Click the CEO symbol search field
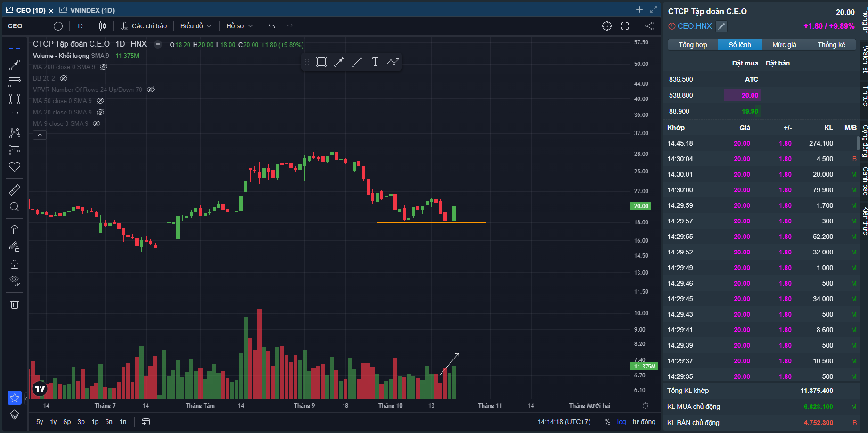The width and height of the screenshot is (868, 433). 26,26
